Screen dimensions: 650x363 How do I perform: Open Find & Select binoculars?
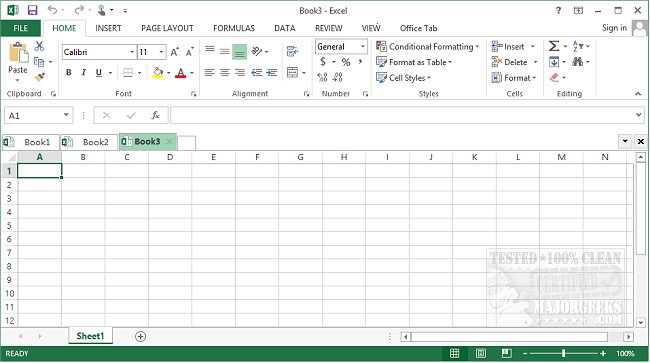coord(577,62)
